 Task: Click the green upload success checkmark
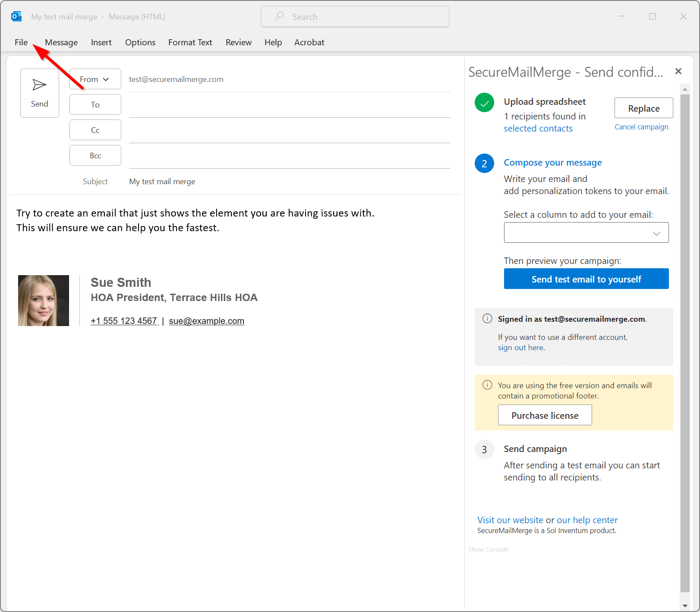point(484,103)
